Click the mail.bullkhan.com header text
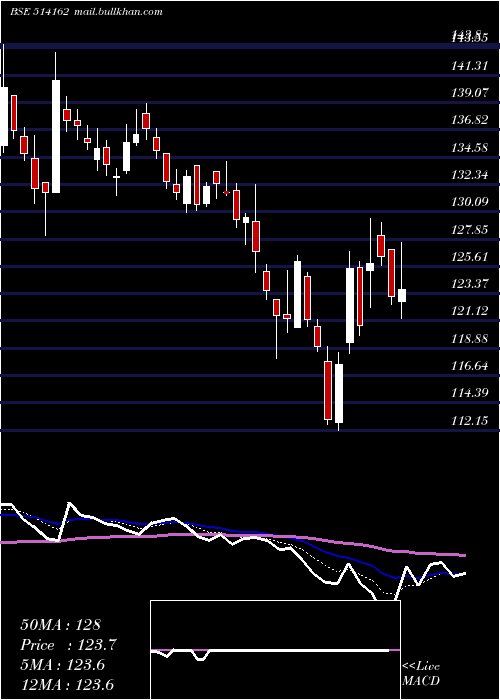Screen dimensions: 500x700 (x=117, y=12)
